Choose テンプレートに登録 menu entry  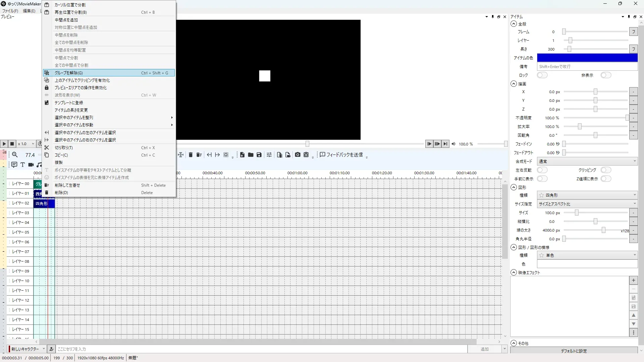click(69, 103)
